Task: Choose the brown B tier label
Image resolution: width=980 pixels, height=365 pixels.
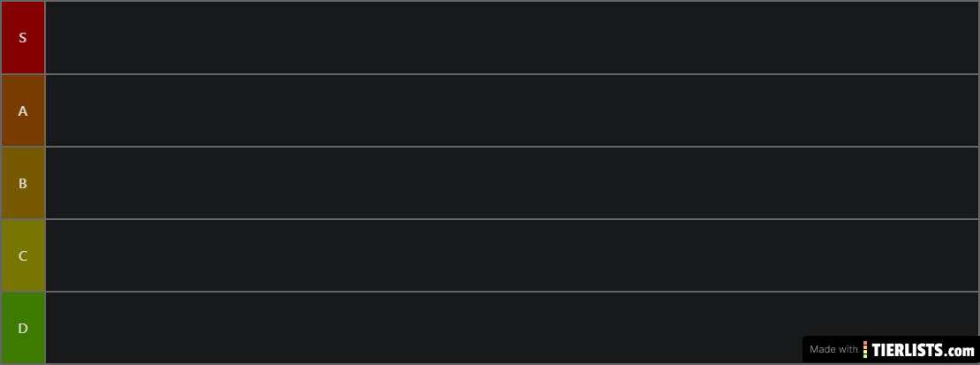Action: (23, 184)
